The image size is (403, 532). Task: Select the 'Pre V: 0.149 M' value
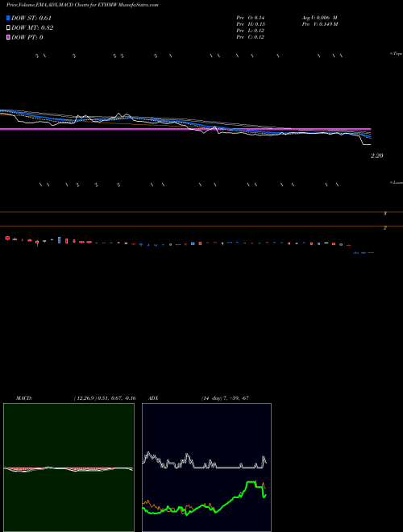point(320,24)
